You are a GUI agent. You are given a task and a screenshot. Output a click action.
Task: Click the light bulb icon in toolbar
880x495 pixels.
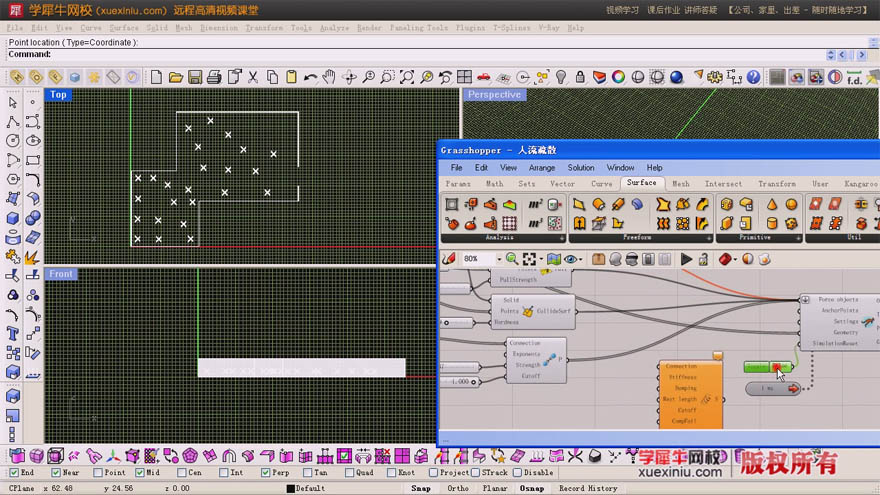[561, 77]
